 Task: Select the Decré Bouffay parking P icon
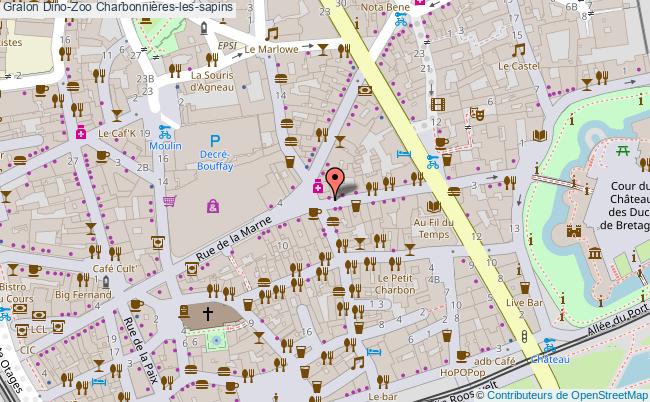click(x=214, y=142)
